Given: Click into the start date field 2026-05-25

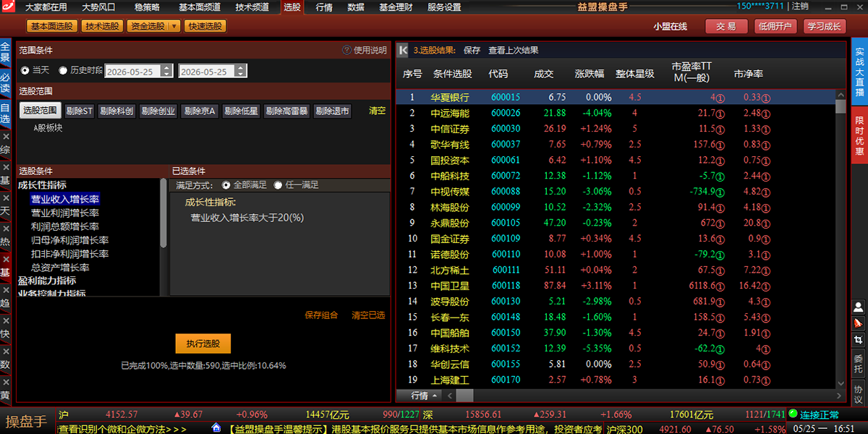Looking at the screenshot, I should point(133,71).
